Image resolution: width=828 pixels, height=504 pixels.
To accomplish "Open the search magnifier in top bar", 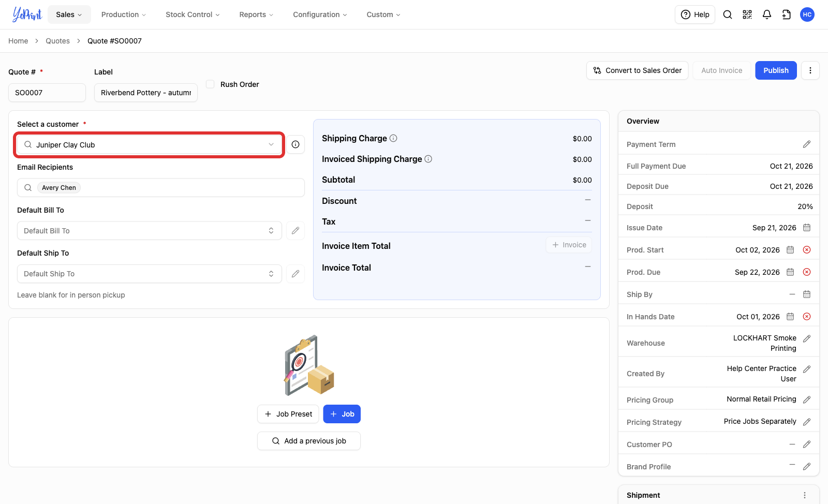I will point(728,14).
